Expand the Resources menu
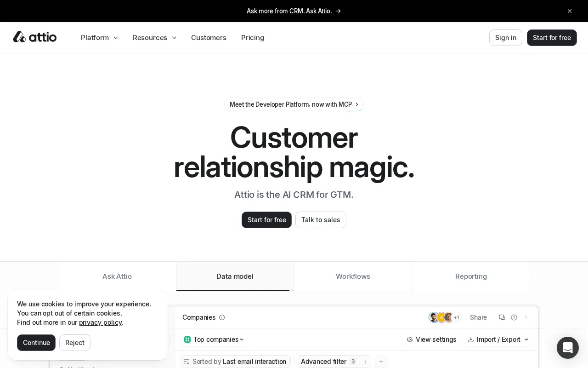588x368 pixels. 155,38
